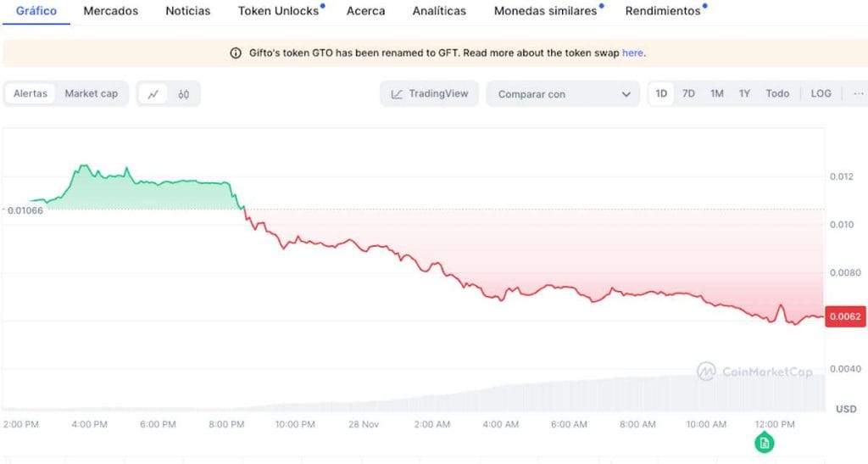This screenshot has width=868, height=464.
Task: Click the USD currency label
Action: pyautogui.click(x=846, y=409)
